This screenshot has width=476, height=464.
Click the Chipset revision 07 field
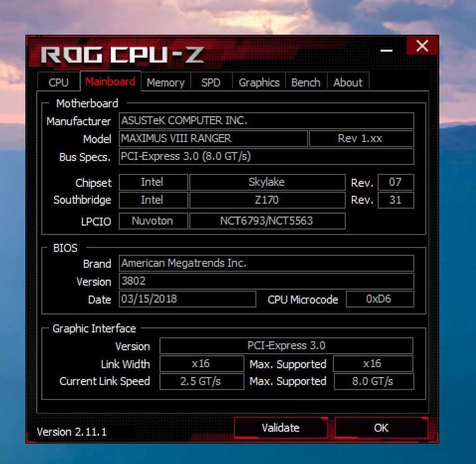pyautogui.click(x=396, y=182)
